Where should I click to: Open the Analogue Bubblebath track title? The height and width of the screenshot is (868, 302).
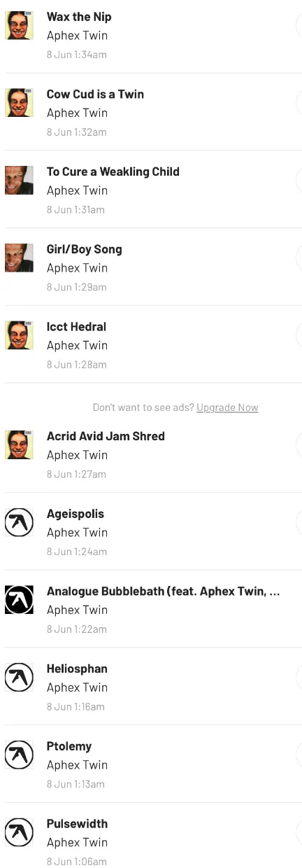pos(164,591)
